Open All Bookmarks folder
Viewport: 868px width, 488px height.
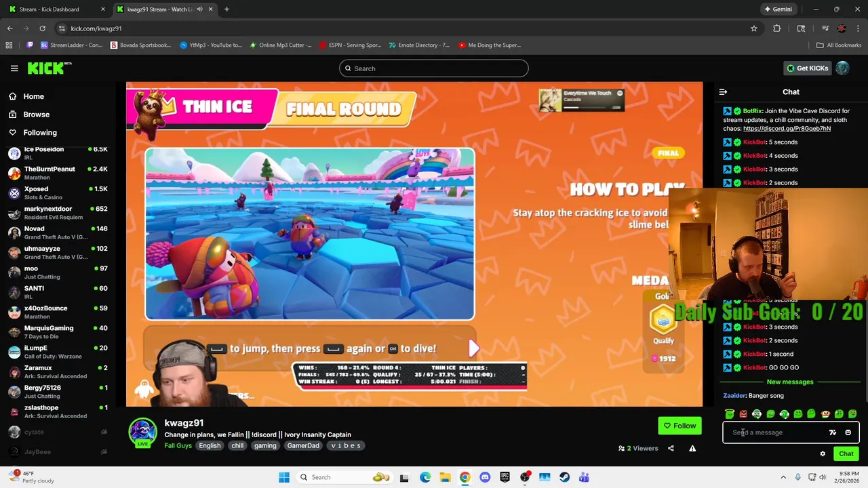click(839, 45)
